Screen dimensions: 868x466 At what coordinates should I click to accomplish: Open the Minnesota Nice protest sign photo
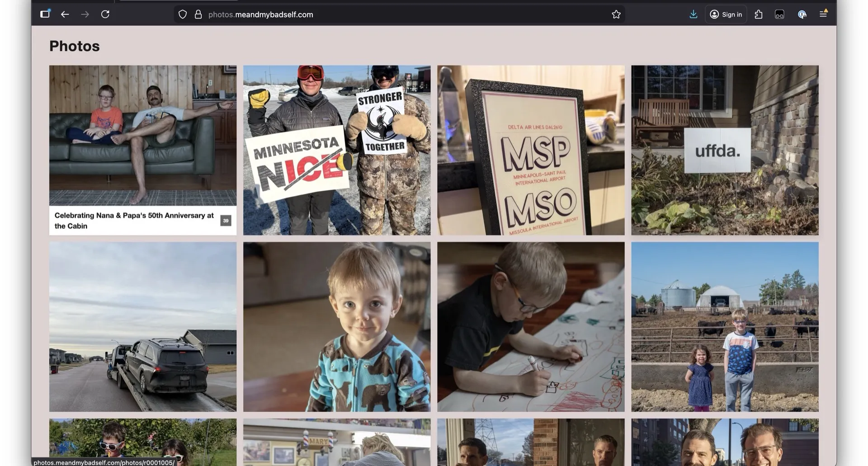(x=337, y=150)
